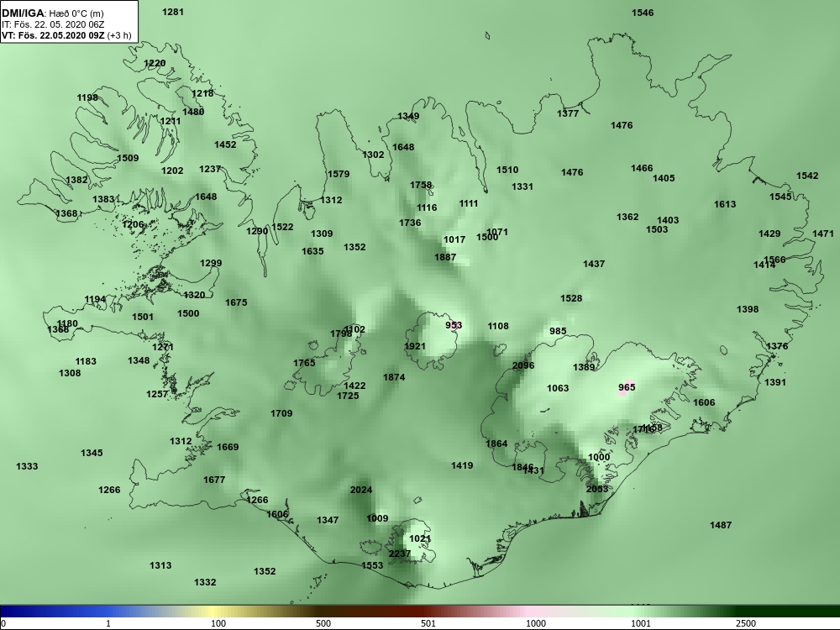840x630 pixels.
Task: Click the map value 1874
Action: click(x=394, y=378)
